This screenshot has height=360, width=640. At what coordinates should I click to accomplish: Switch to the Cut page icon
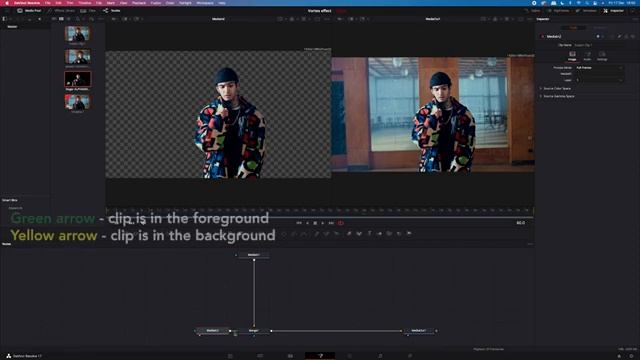click(260, 356)
